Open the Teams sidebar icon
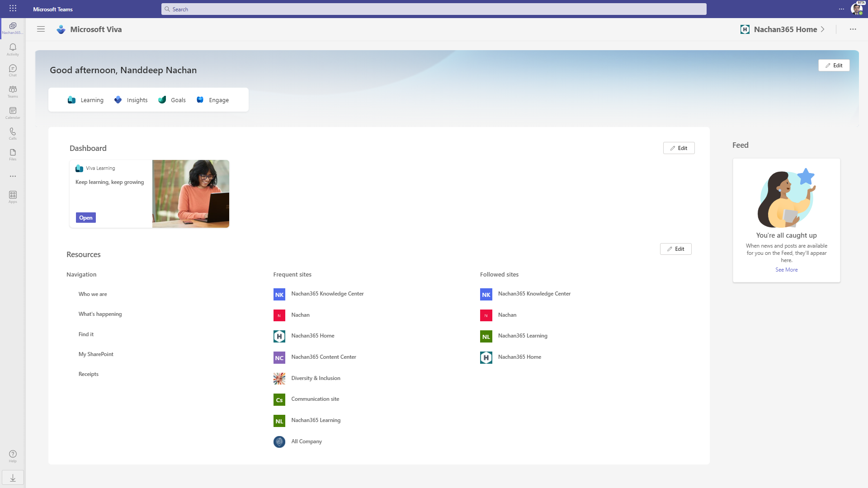This screenshot has width=868, height=488. tap(13, 91)
